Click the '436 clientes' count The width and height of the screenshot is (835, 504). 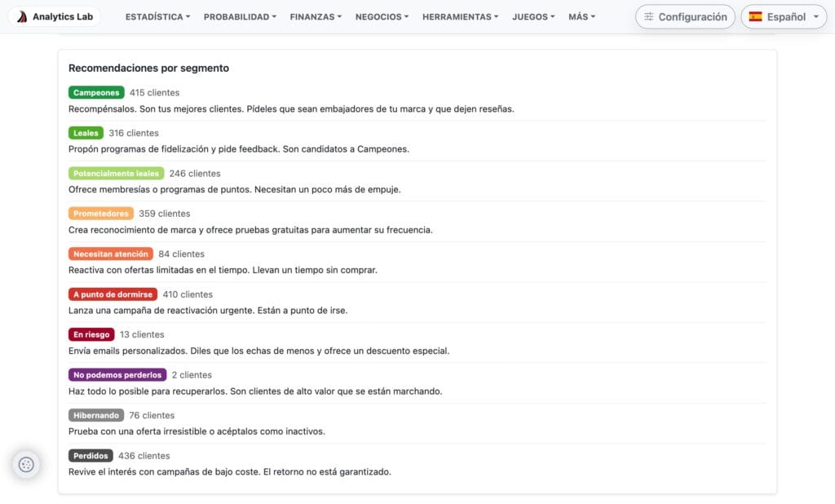coord(144,456)
